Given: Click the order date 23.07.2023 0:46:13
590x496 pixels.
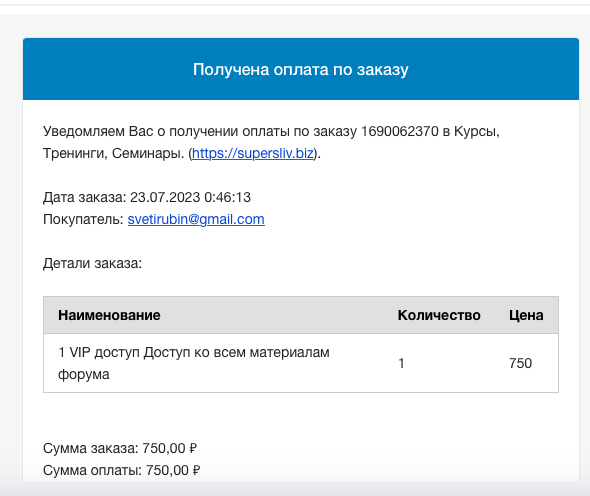Looking at the screenshot, I should [x=190, y=197].
